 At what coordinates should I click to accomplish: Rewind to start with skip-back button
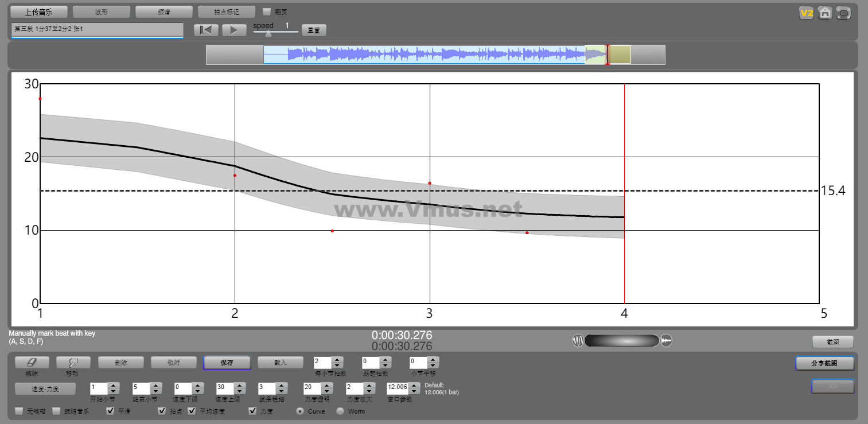[206, 30]
